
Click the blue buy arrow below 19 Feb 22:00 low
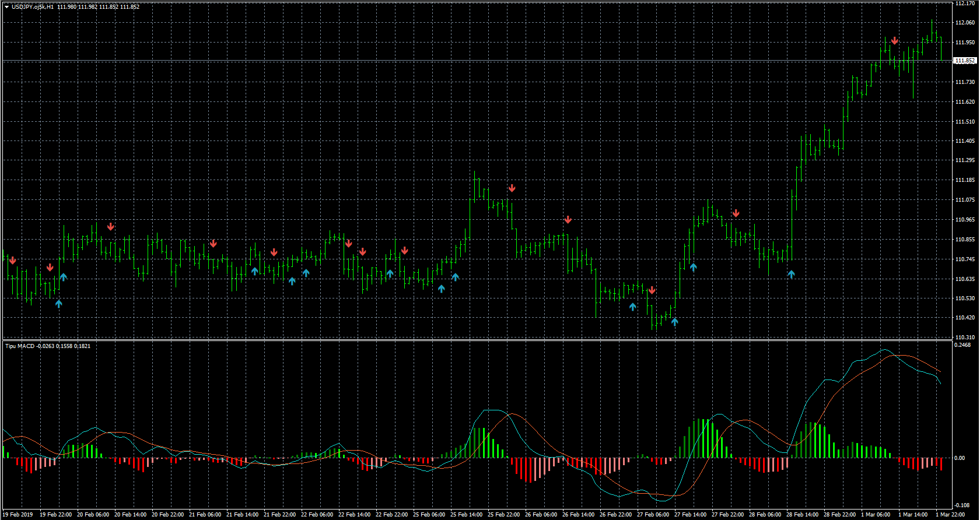click(x=58, y=304)
